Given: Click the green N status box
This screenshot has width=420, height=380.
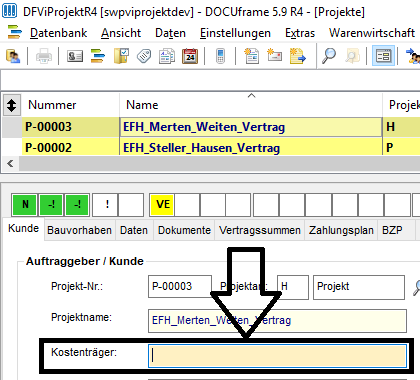Looking at the screenshot, I should (x=25, y=204).
